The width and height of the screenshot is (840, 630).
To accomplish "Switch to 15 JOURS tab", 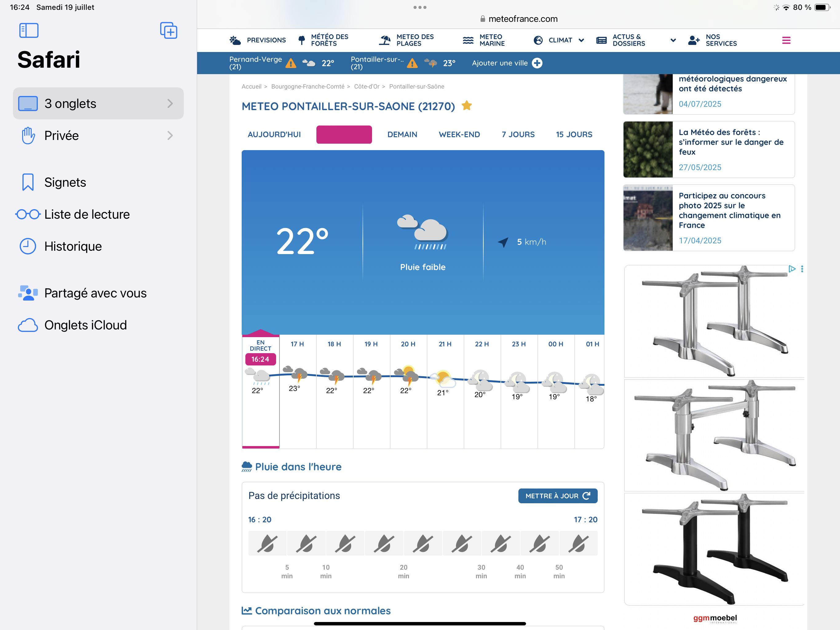I will [574, 134].
